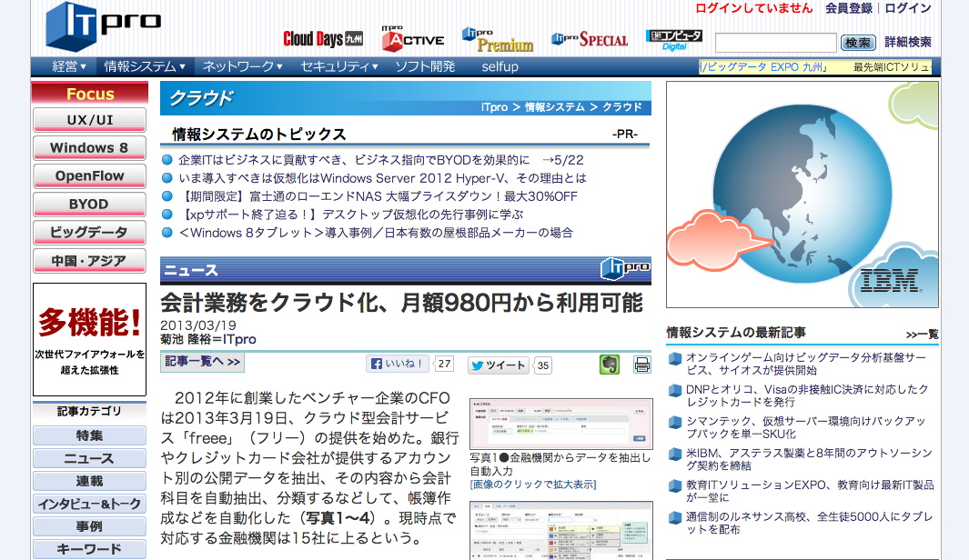Open the print view of the article
Image resolution: width=969 pixels, height=560 pixels.
click(642, 364)
